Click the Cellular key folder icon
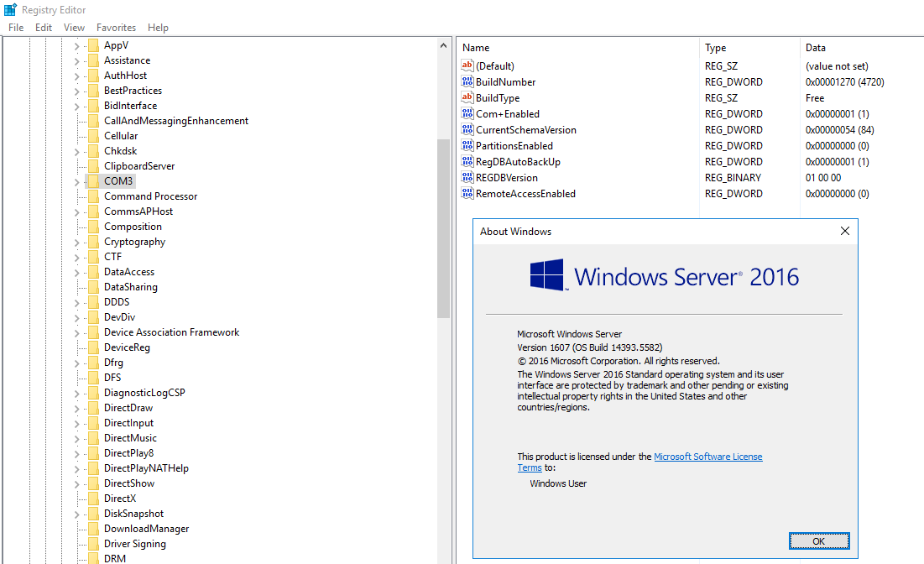The image size is (924, 564). pyautogui.click(x=93, y=136)
